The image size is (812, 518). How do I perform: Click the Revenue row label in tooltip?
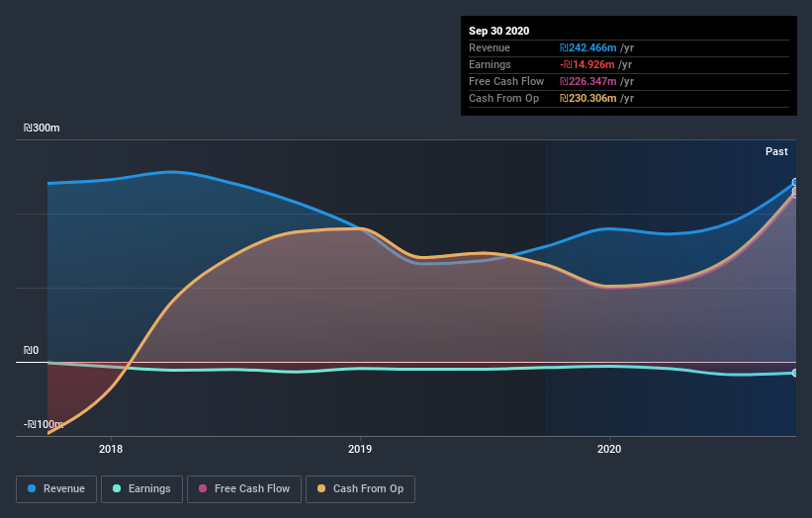point(490,47)
